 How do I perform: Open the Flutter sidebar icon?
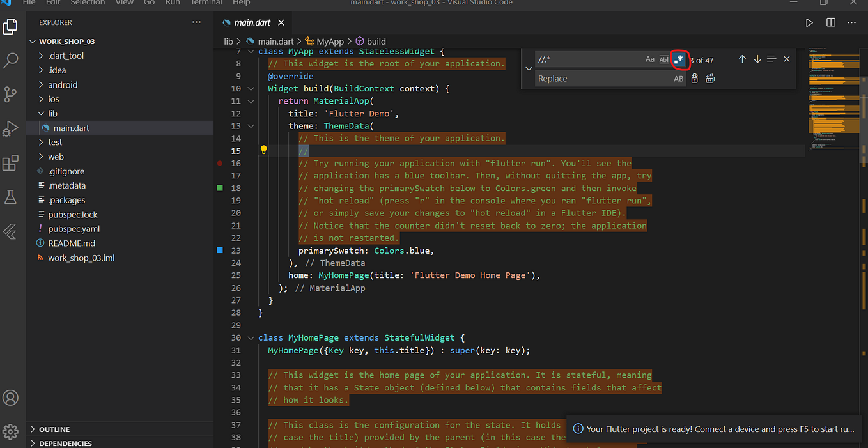[11, 231]
